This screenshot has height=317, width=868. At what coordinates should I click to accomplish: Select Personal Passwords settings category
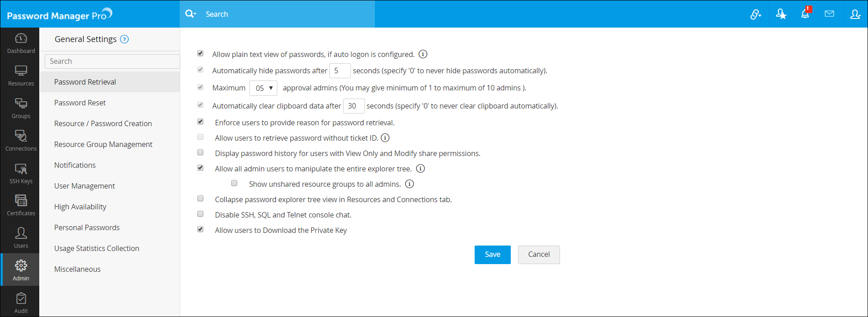pyautogui.click(x=87, y=227)
